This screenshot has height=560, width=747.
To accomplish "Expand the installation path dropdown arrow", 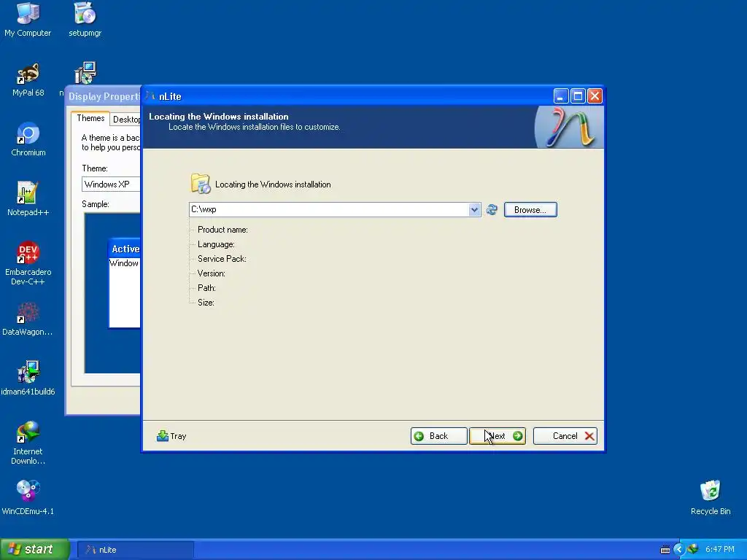I will [474, 209].
